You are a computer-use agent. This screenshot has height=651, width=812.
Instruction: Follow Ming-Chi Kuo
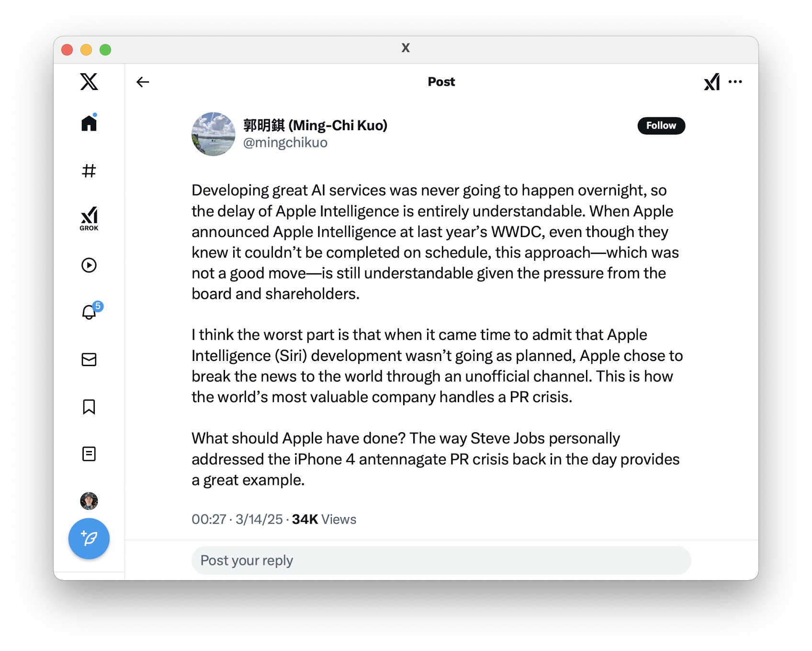tap(661, 125)
